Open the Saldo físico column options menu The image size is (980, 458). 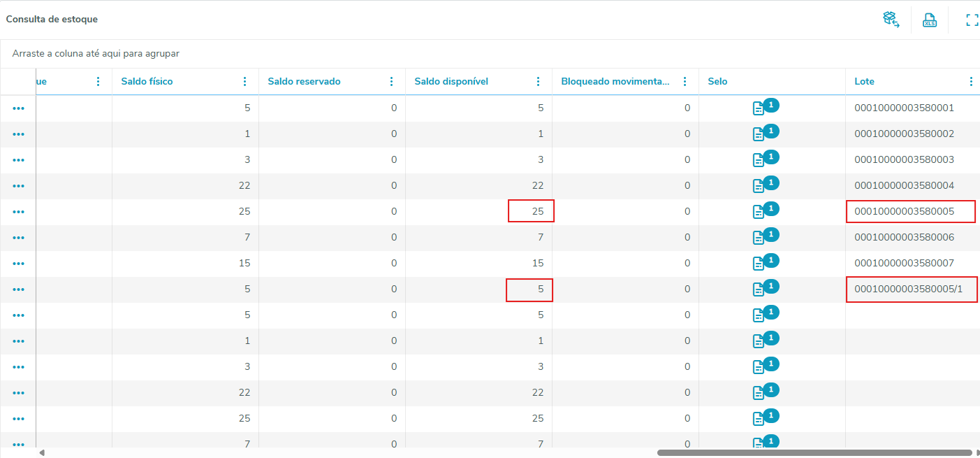244,82
